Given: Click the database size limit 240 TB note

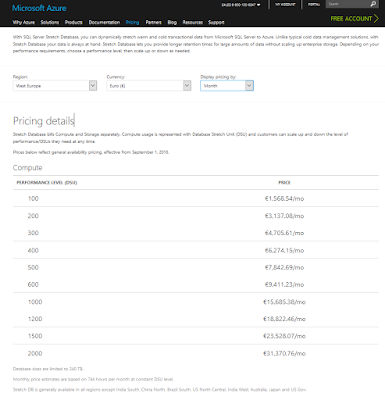Looking at the screenshot, I should (x=48, y=369).
